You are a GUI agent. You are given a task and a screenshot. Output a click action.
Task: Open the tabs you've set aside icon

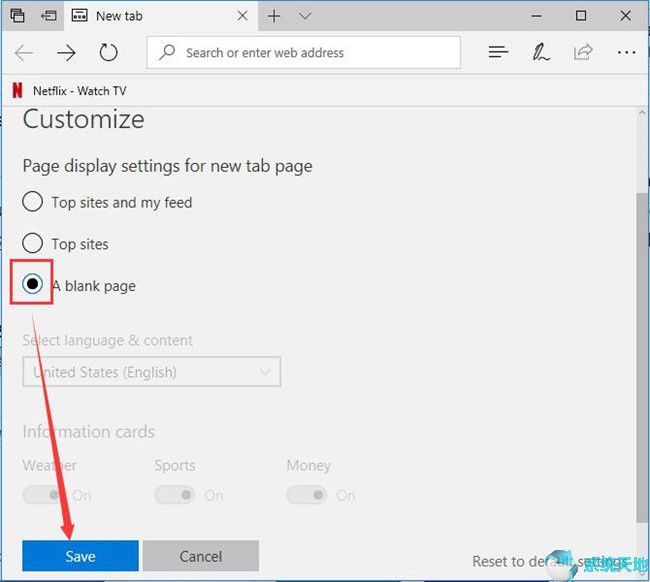(17, 16)
